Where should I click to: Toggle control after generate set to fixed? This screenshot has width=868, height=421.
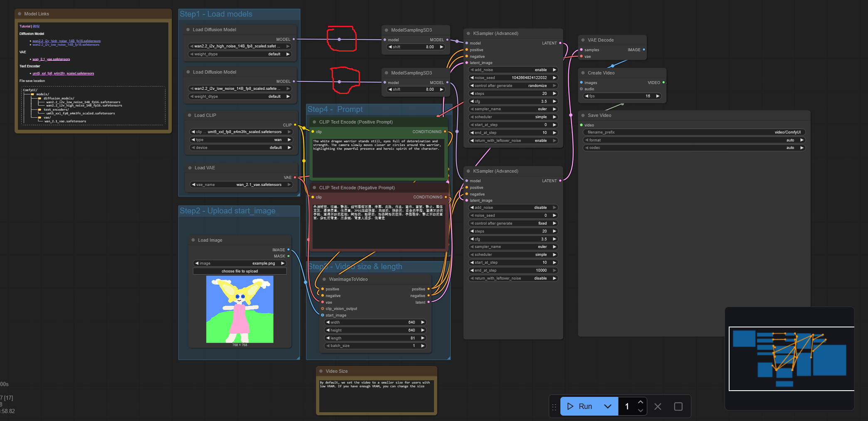[513, 223]
